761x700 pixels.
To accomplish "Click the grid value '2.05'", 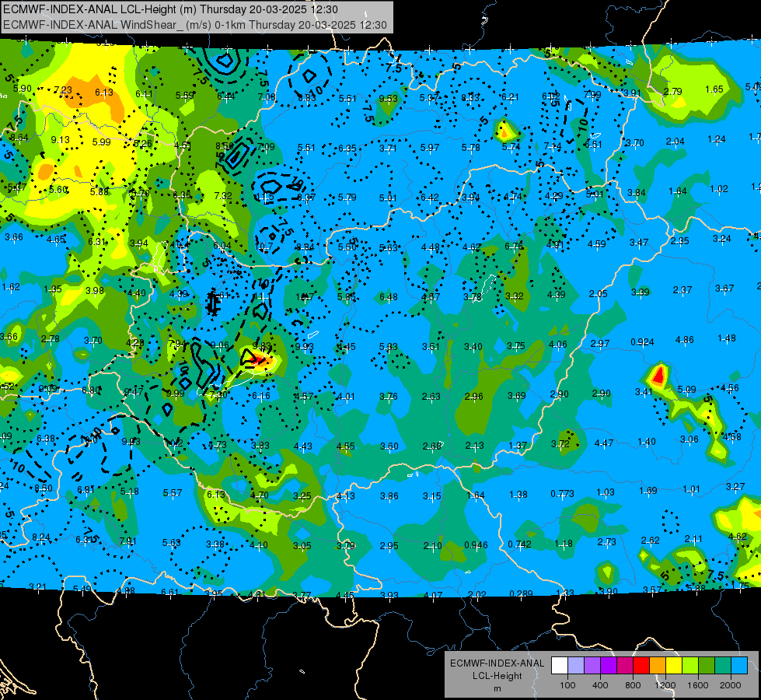I will pyautogui.click(x=599, y=293).
